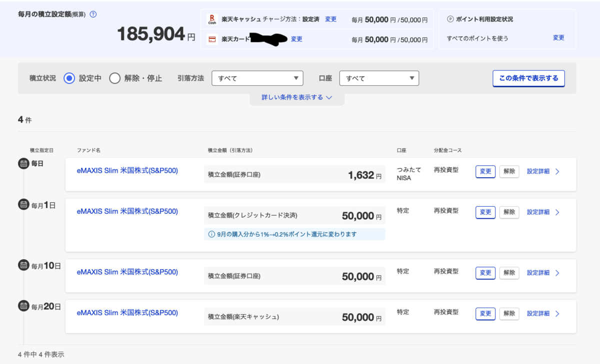This screenshot has height=364, width=600.
Task: Open eMAXIS Slim fund link in 毎日 row
Action: [127, 171]
